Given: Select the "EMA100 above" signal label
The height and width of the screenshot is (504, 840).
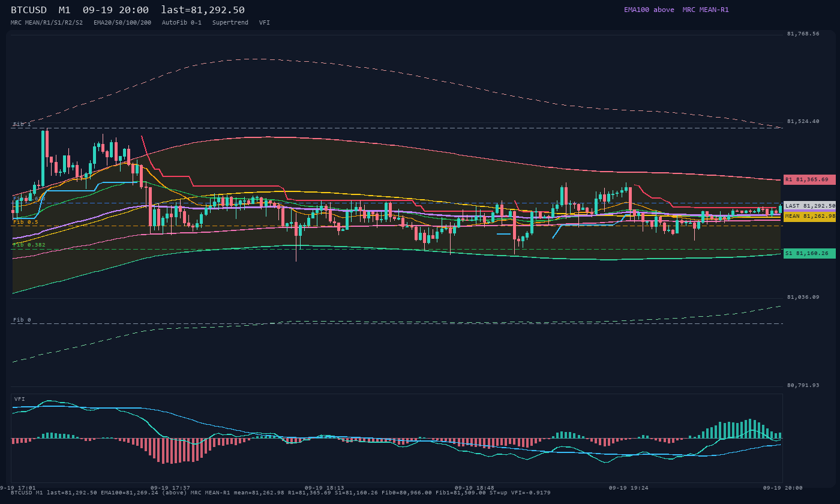Looking at the screenshot, I should tap(649, 10).
